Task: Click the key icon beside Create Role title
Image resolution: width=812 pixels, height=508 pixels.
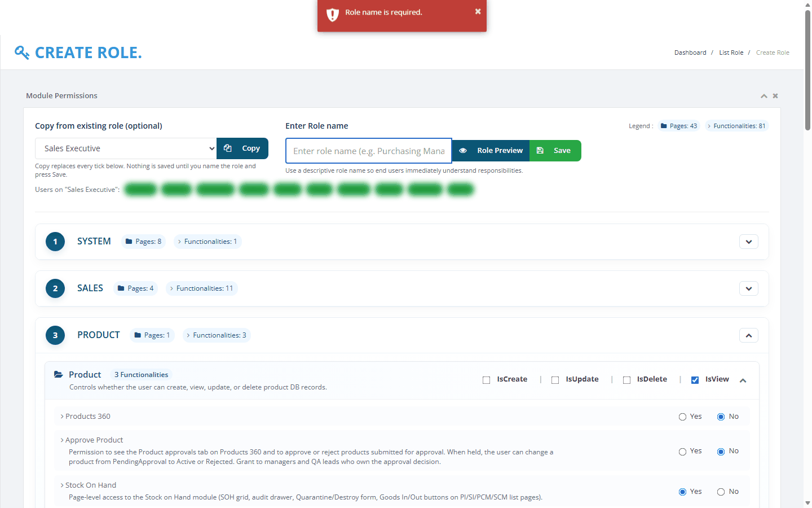Action: click(x=22, y=52)
